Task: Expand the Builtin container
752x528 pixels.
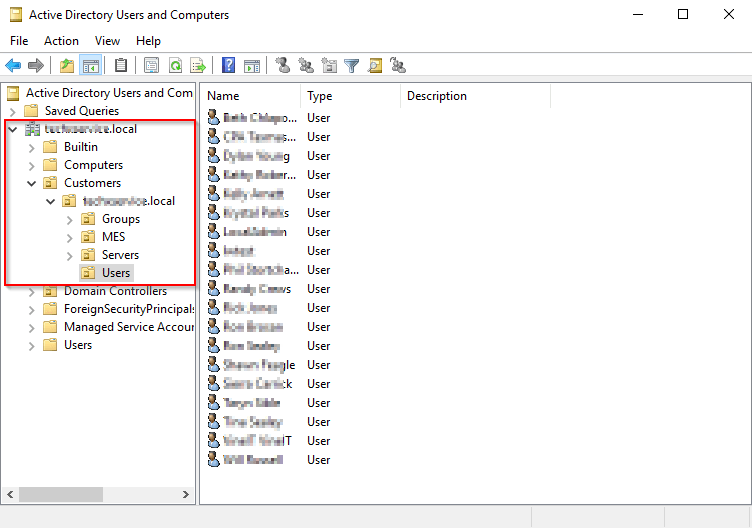Action: 32,147
